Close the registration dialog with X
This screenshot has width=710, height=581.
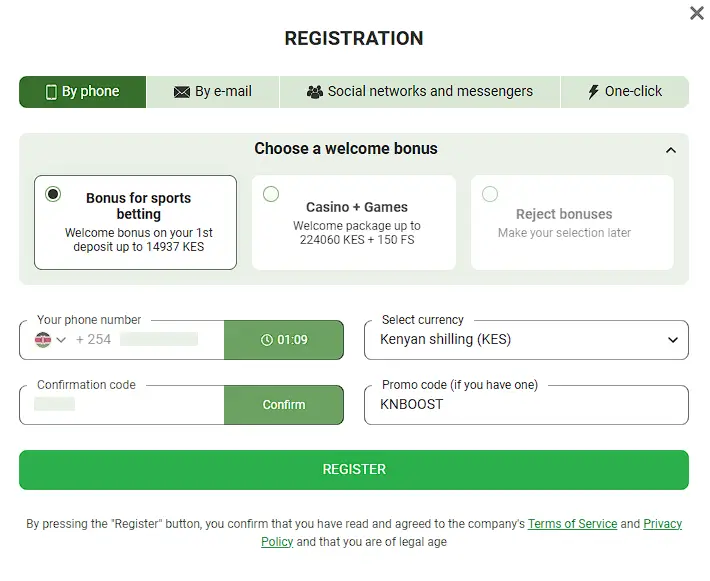pos(697,13)
